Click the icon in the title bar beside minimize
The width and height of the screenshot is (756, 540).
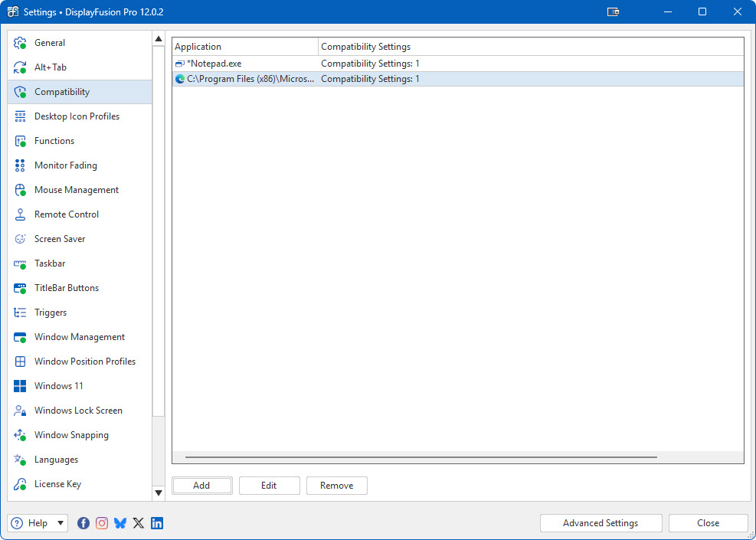pyautogui.click(x=613, y=12)
